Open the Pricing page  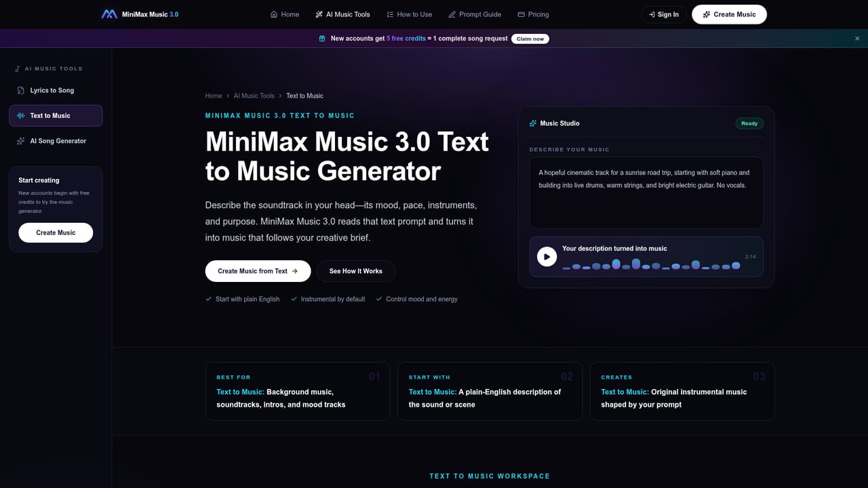(533, 14)
